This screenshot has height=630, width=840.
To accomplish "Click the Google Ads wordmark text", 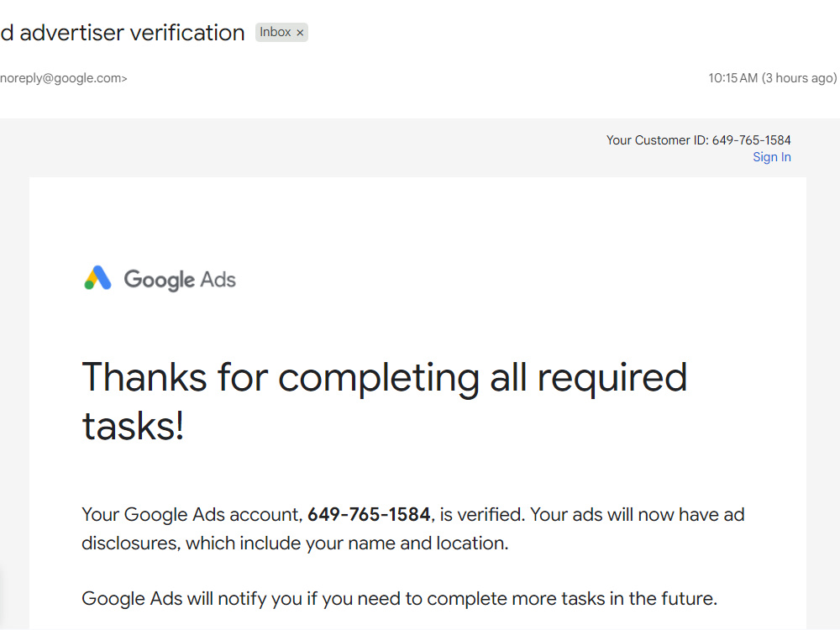I will pos(180,280).
